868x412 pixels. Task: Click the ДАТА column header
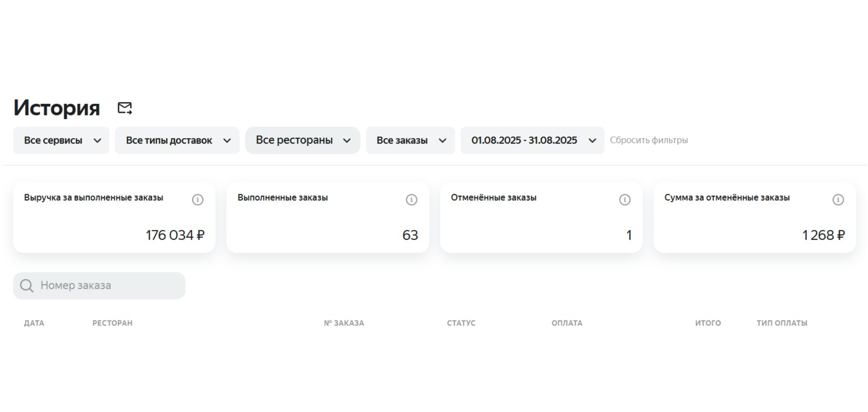pyautogui.click(x=34, y=323)
